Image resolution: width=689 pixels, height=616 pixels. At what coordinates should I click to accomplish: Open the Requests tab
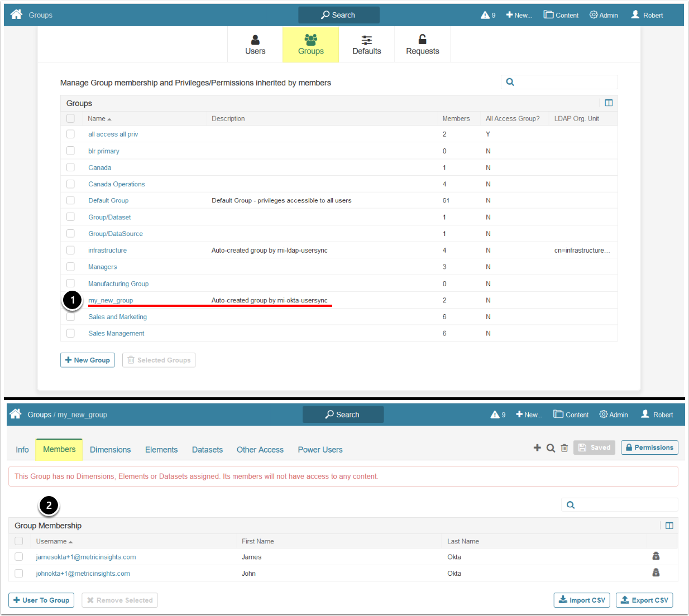click(x=422, y=45)
